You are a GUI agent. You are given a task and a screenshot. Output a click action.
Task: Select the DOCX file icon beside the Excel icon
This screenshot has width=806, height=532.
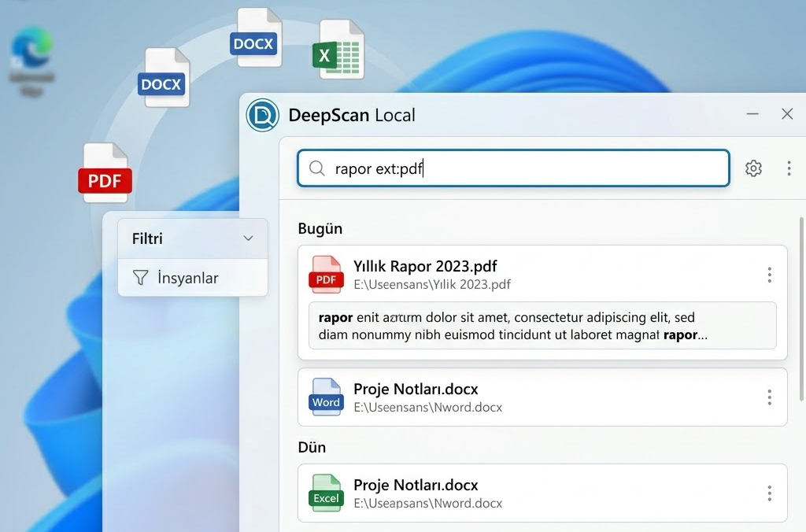[256, 38]
